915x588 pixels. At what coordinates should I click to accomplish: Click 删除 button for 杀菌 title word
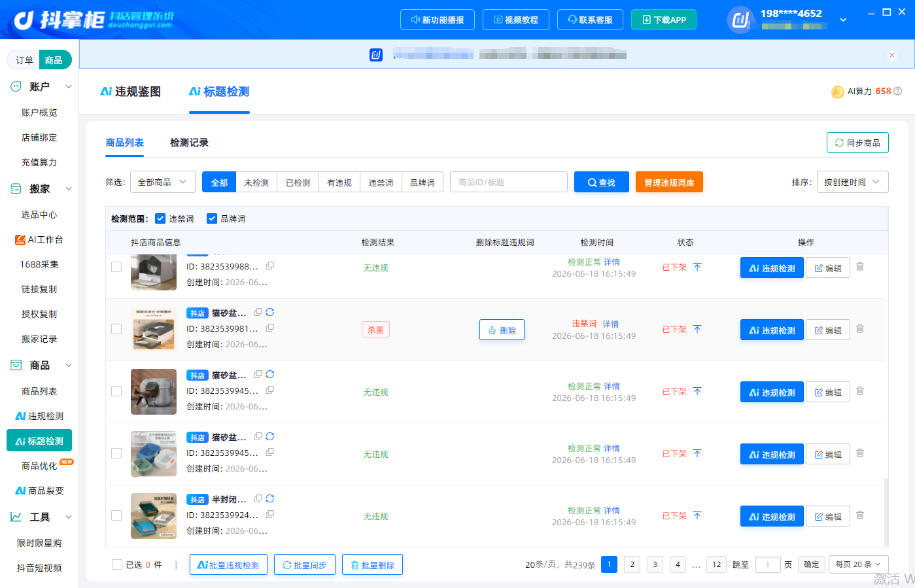tap(502, 330)
